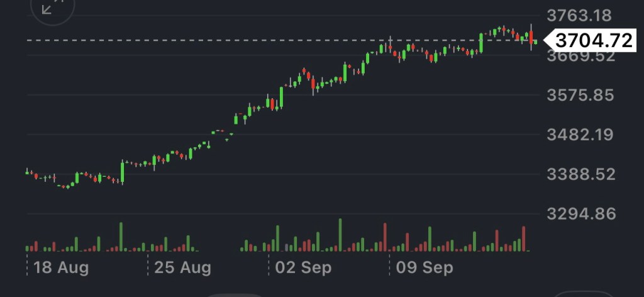This screenshot has height=297, width=644.
Task: Click the 02 Sep date label
Action: (303, 267)
